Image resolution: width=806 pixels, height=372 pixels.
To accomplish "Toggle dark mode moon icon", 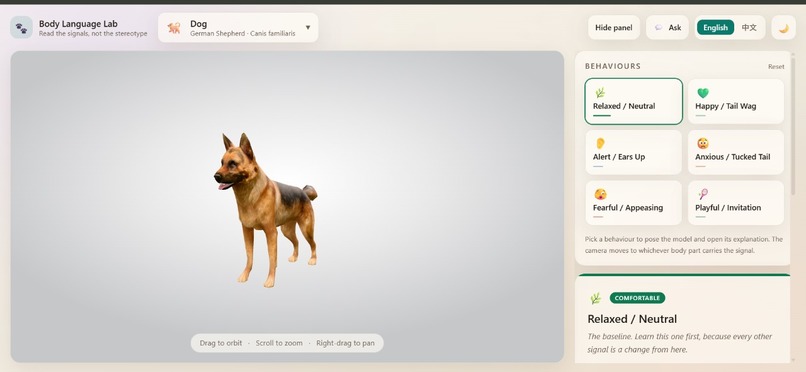I will tap(783, 28).
